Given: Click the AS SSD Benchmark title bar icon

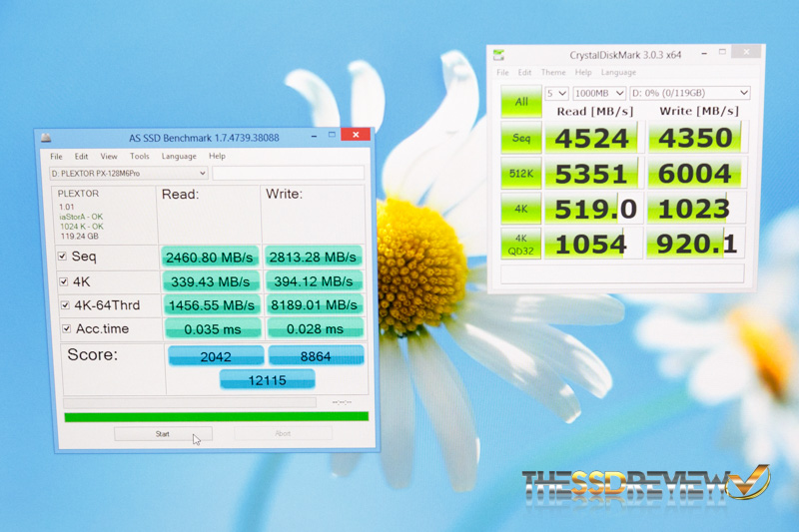Looking at the screenshot, I should [x=46, y=138].
